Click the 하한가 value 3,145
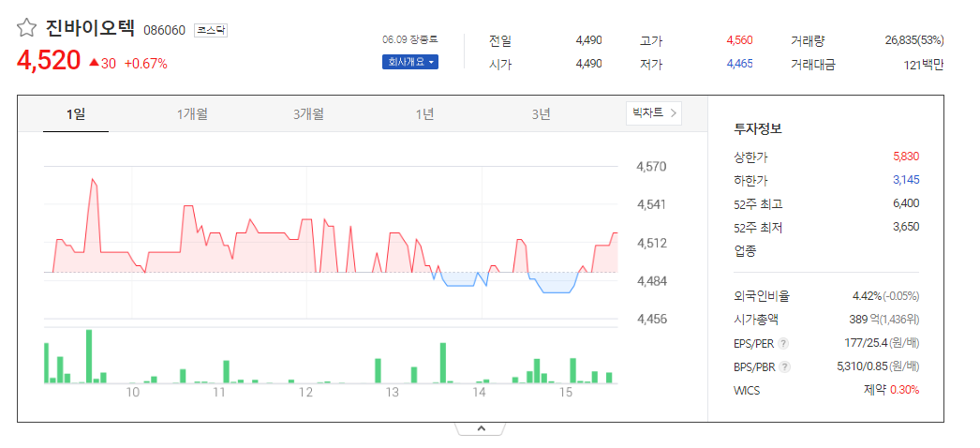 click(x=906, y=180)
